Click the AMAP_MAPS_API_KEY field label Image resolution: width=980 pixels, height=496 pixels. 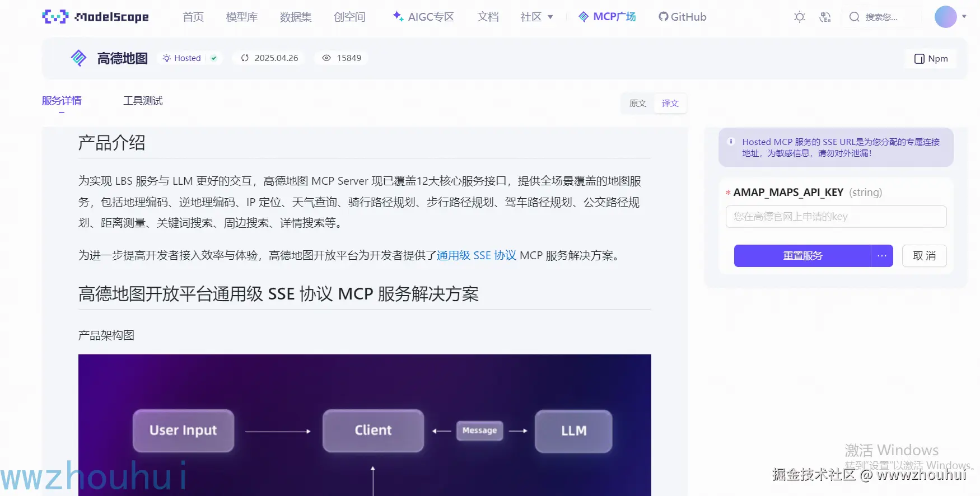788,193
